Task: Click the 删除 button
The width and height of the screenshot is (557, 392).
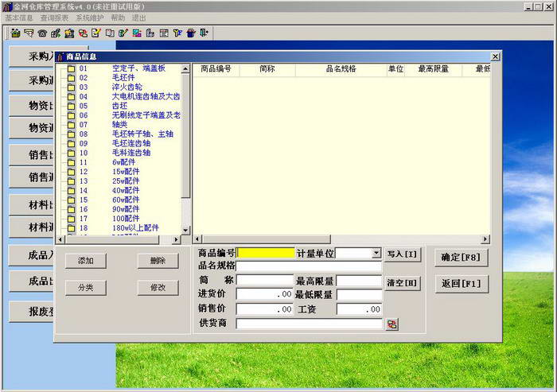Action: pos(158,261)
